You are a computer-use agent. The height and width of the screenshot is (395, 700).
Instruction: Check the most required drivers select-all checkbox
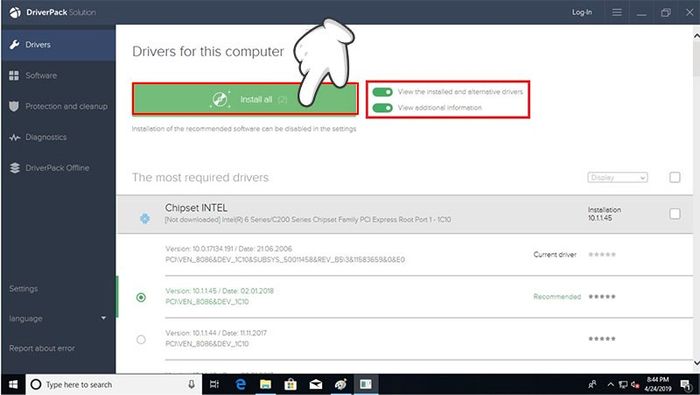(x=675, y=177)
